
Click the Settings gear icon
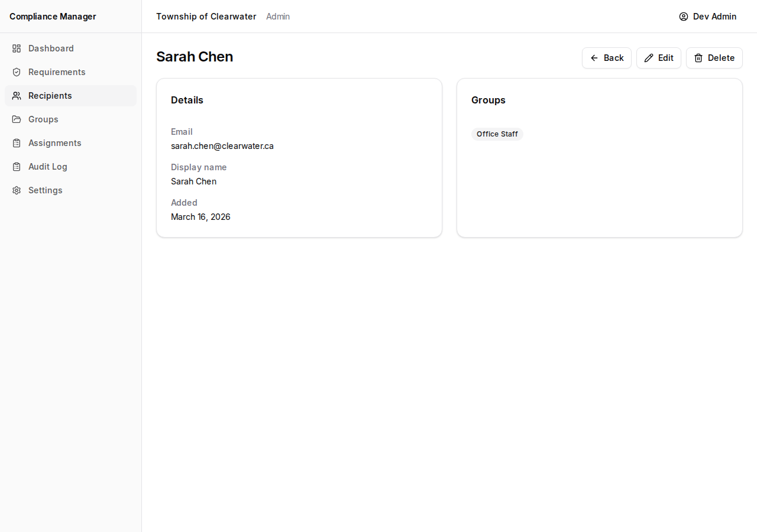17,190
